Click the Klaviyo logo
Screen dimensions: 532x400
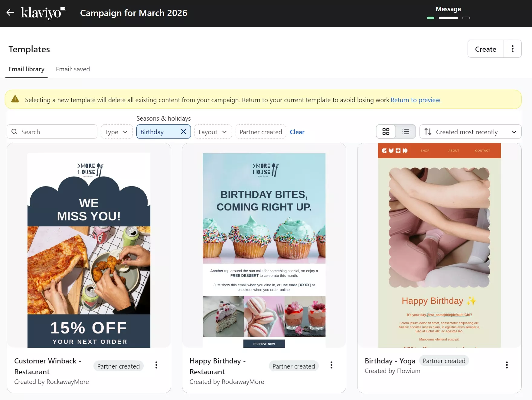coord(43,13)
